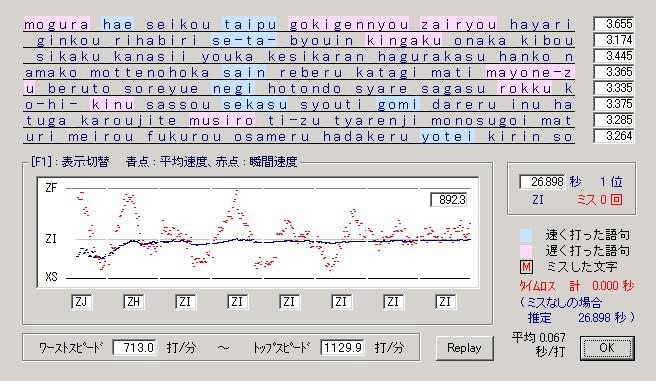Click the speed graph plot area
The image size is (656, 381).
click(x=258, y=233)
